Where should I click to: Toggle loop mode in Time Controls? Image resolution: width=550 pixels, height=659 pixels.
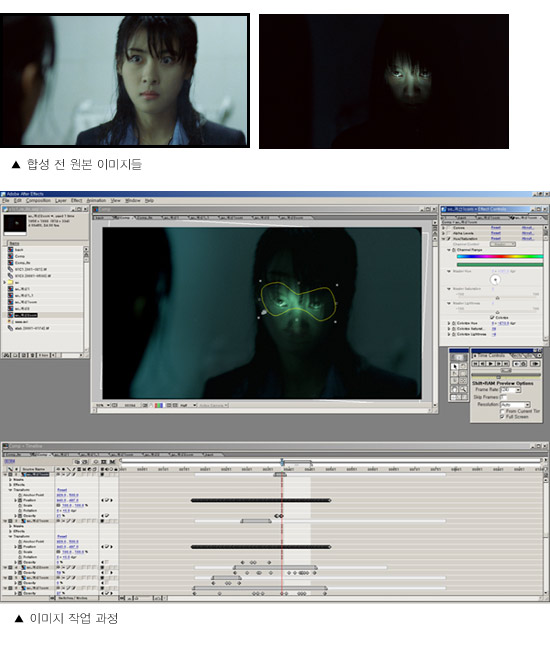pos(523,364)
